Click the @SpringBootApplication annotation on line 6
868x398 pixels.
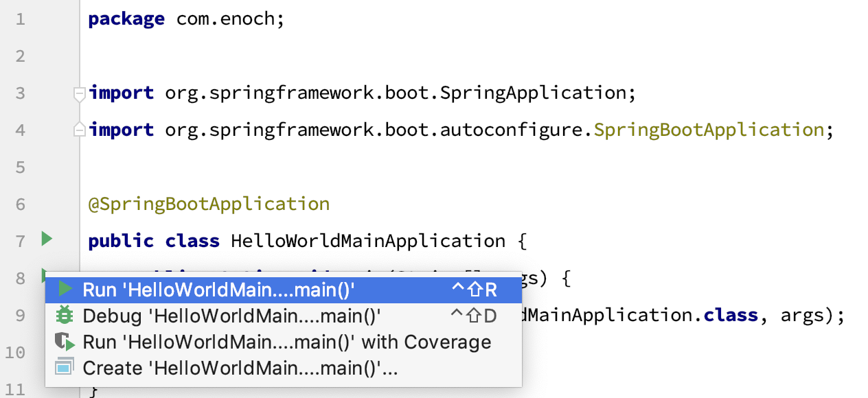tap(209, 204)
